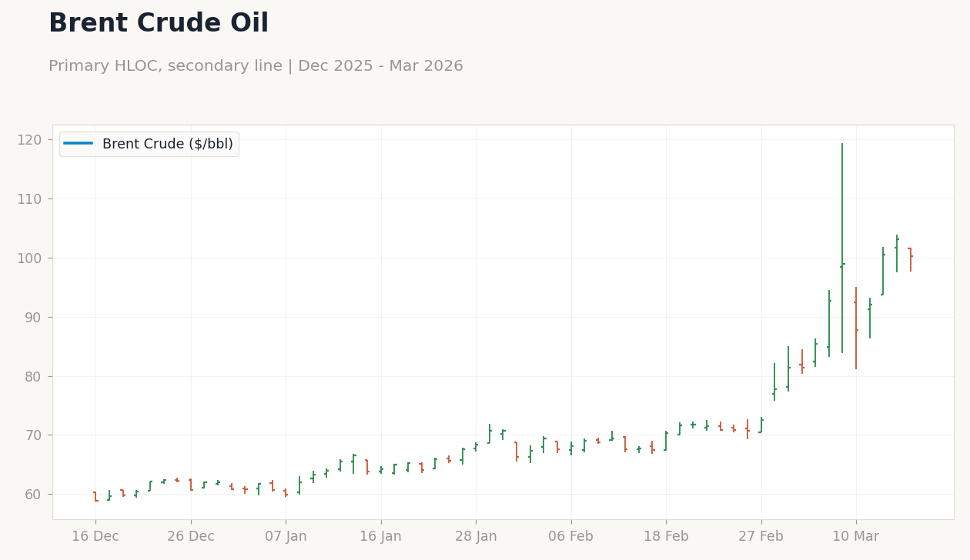The width and height of the screenshot is (970, 560).
Task: Click the last red bar on the chart
Action: (911, 259)
